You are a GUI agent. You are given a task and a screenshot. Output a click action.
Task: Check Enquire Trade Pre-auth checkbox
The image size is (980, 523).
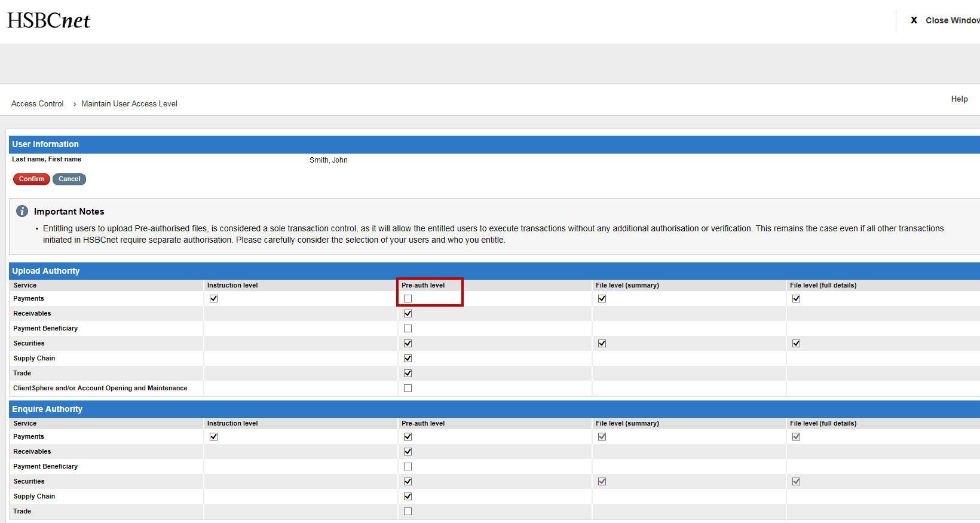[408, 511]
